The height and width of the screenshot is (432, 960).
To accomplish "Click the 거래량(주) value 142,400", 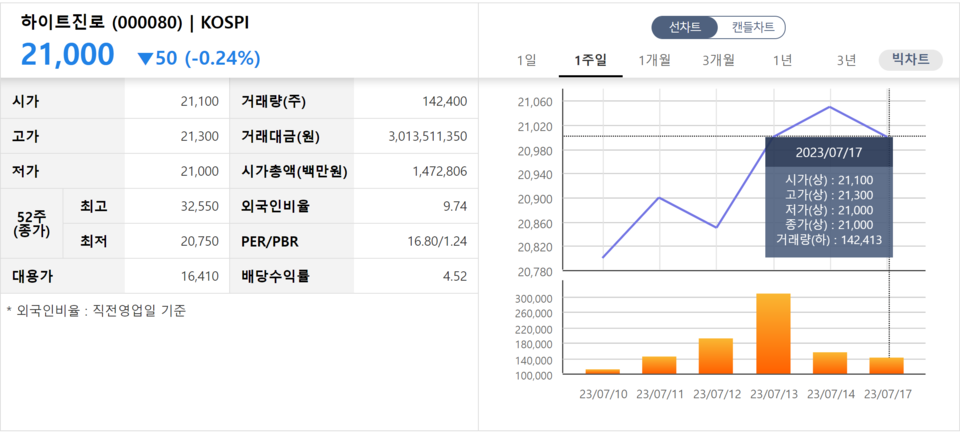I will [x=444, y=102].
